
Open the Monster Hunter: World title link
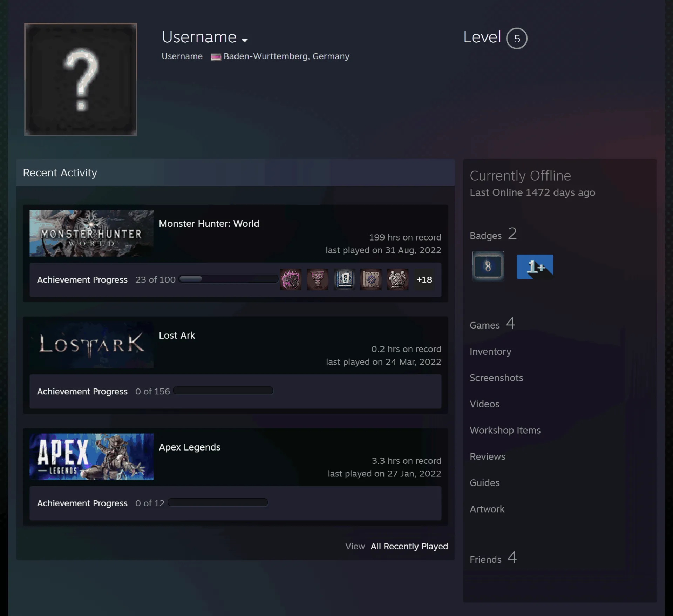(209, 224)
